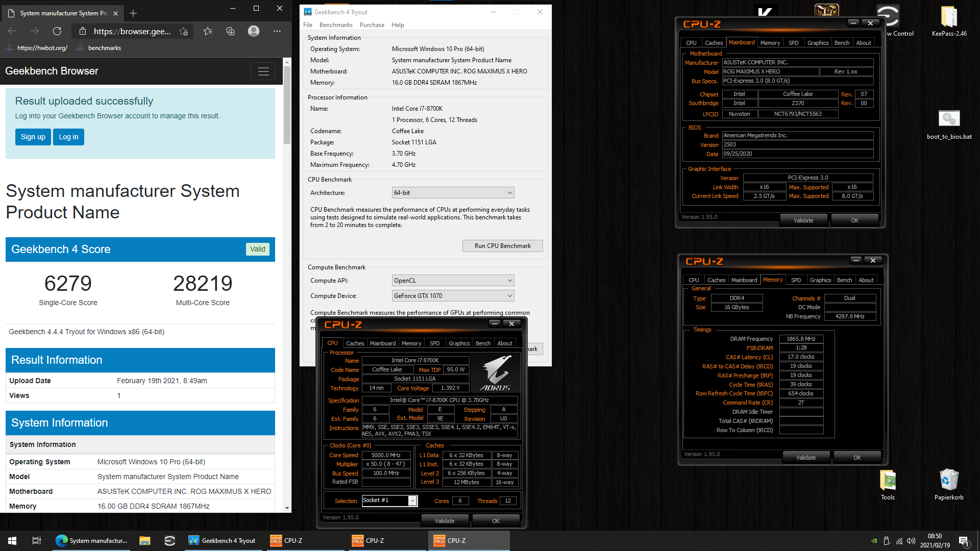The width and height of the screenshot is (980, 551).
Task: Click the site lock icon in address bar
Action: (82, 32)
